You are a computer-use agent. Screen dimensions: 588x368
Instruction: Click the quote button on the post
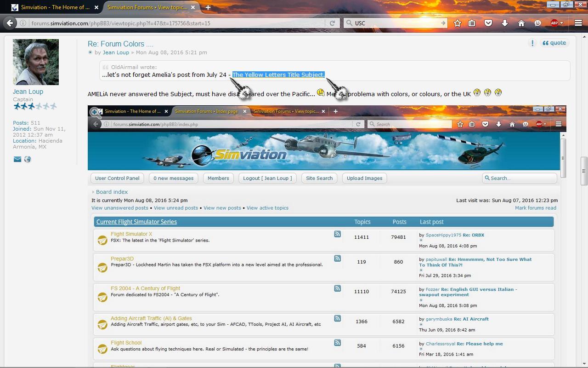click(x=554, y=43)
